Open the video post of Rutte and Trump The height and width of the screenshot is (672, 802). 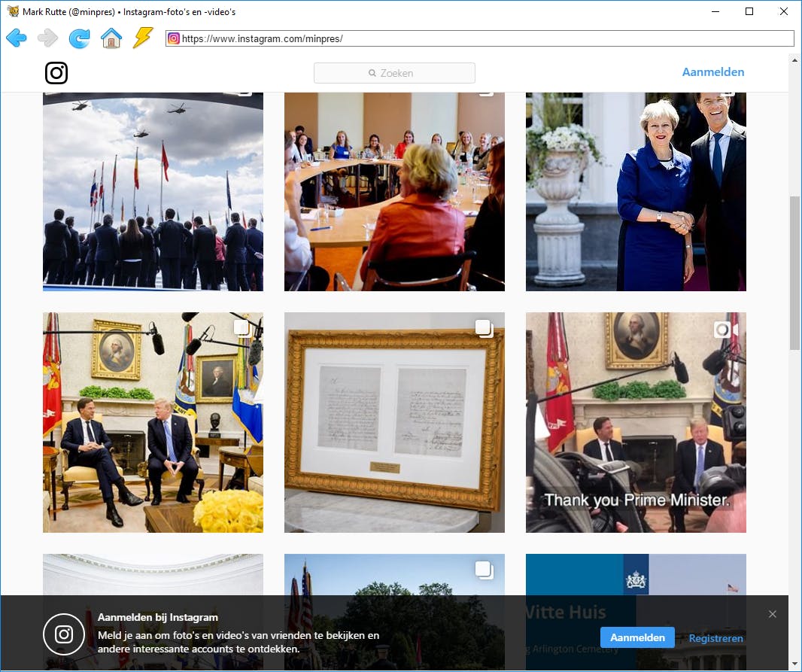pyautogui.click(x=636, y=422)
